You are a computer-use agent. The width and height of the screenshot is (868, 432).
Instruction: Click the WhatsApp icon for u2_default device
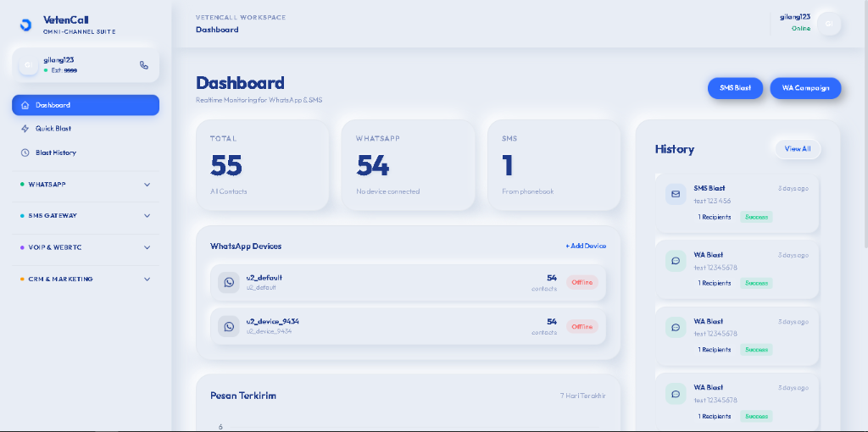pos(229,283)
